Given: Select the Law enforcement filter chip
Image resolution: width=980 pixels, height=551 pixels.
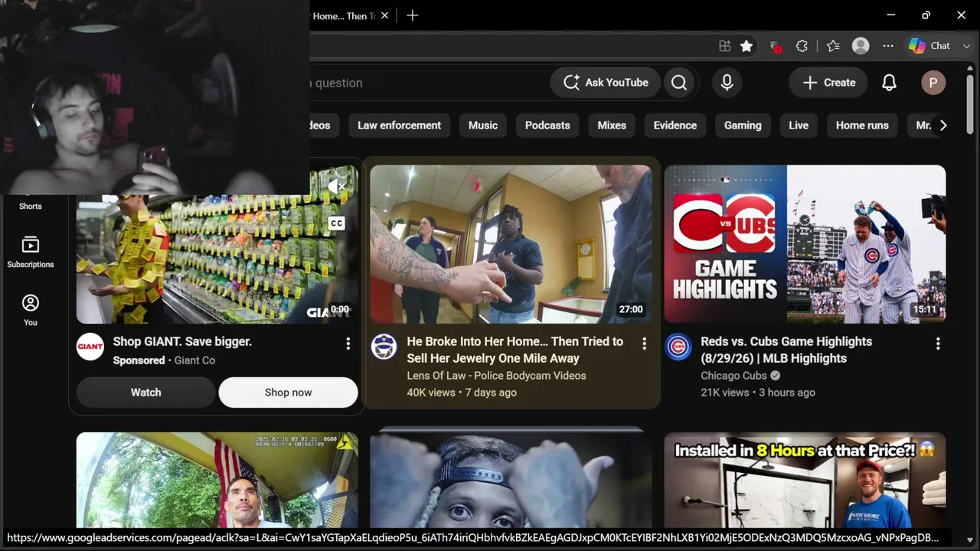Looking at the screenshot, I should [x=399, y=126].
